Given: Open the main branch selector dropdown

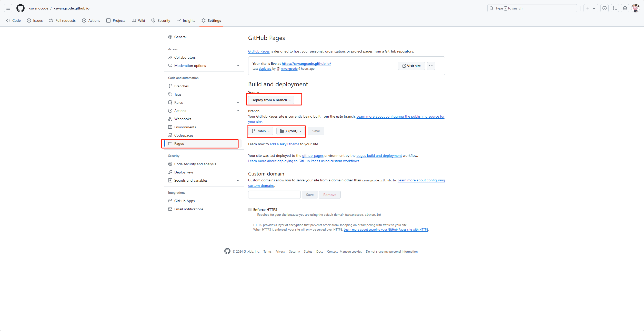Looking at the screenshot, I should pos(261,131).
